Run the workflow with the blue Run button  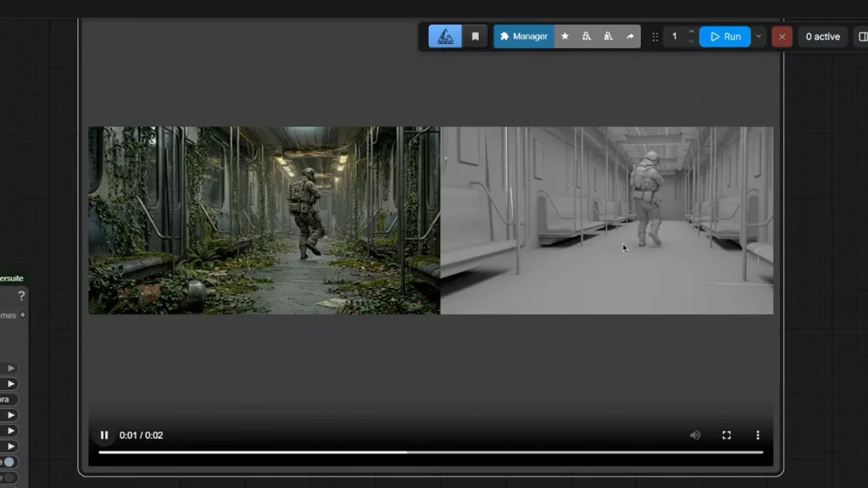pos(725,36)
